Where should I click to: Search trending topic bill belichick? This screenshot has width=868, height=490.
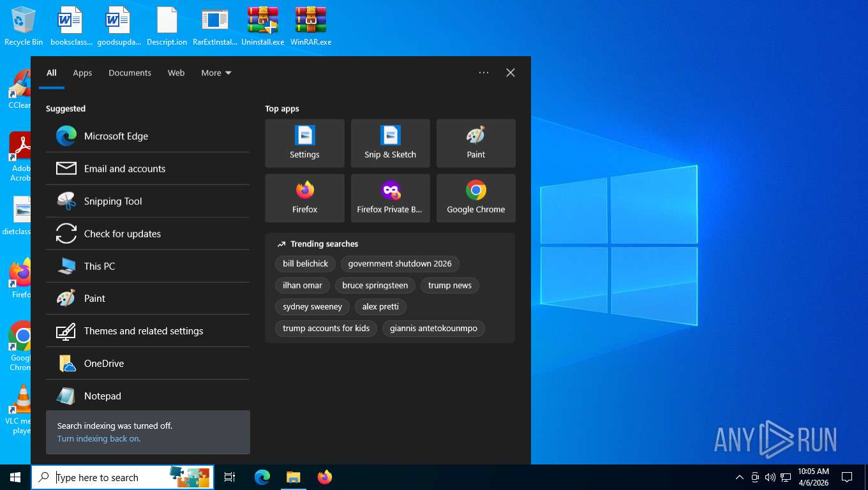tap(305, 264)
